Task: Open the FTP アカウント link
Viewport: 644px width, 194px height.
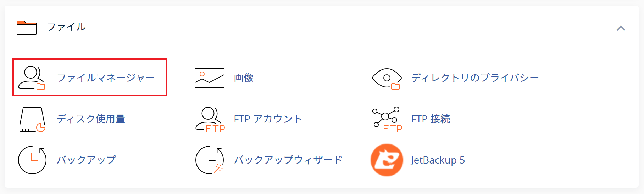Action: 268,119
